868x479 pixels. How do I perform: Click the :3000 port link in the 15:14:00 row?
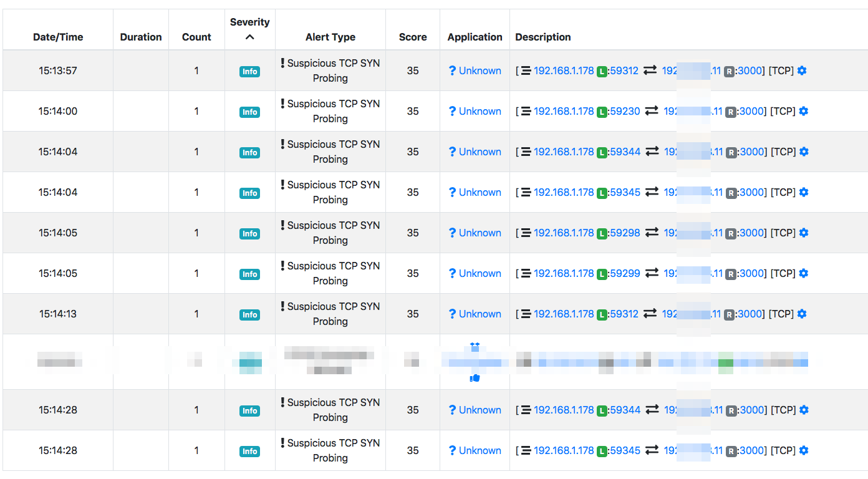(x=750, y=111)
